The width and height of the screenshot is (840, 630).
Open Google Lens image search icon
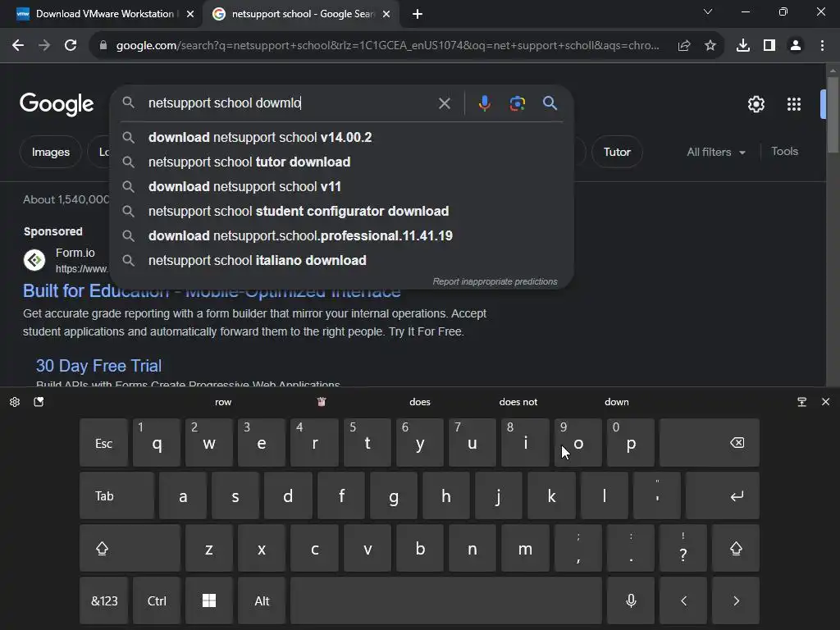[x=517, y=103]
